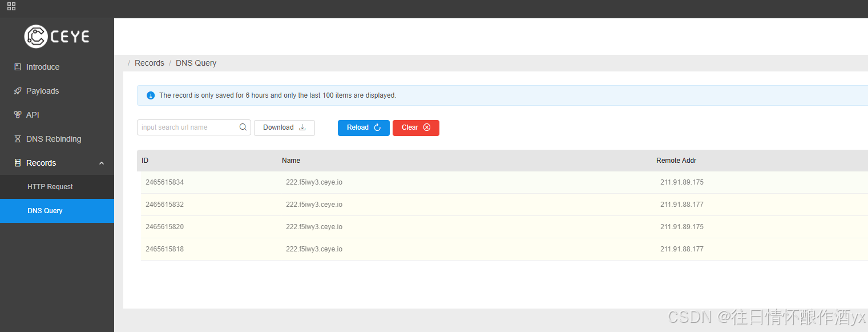
Task: Click the API icon in sidebar
Action: (18, 115)
